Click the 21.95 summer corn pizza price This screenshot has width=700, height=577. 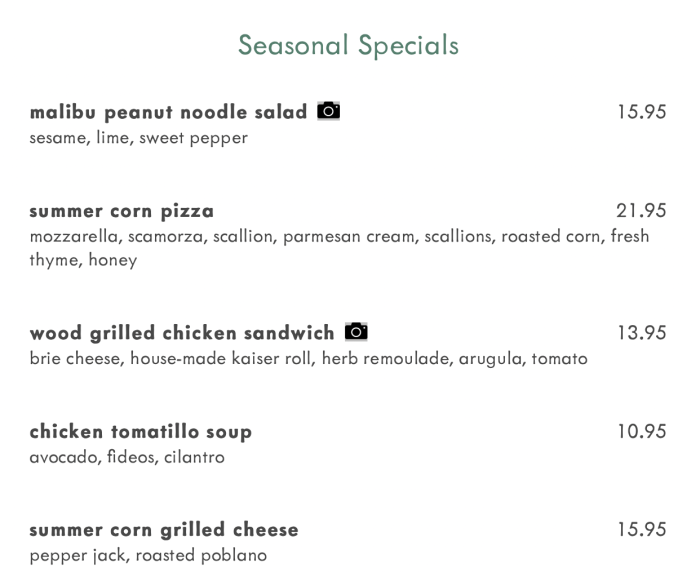641,211
